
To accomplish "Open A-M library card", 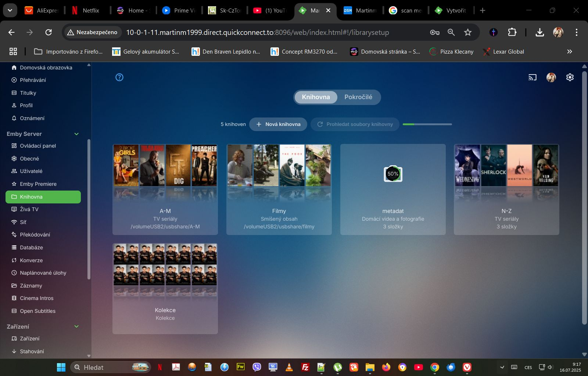I will 165,189.
